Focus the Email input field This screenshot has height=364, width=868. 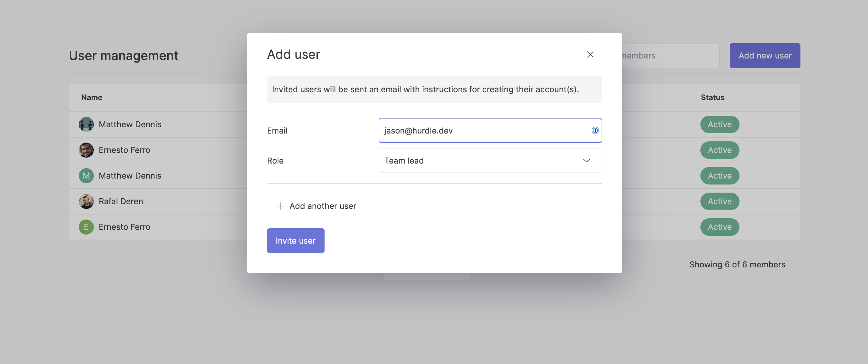(485, 130)
